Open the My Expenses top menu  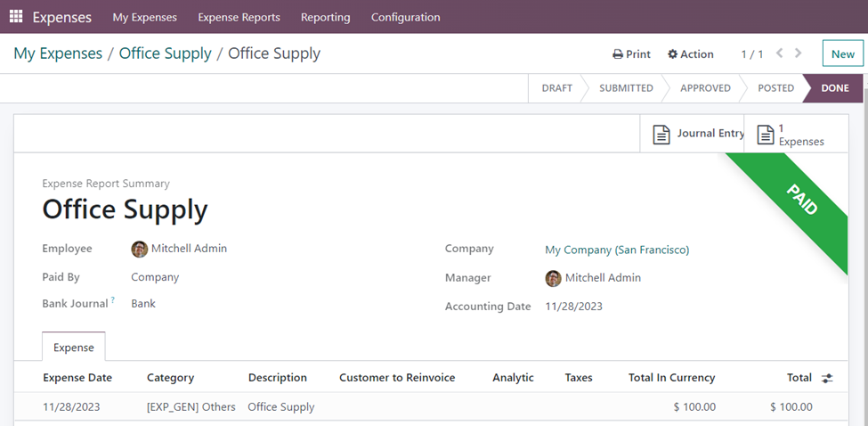tap(144, 17)
